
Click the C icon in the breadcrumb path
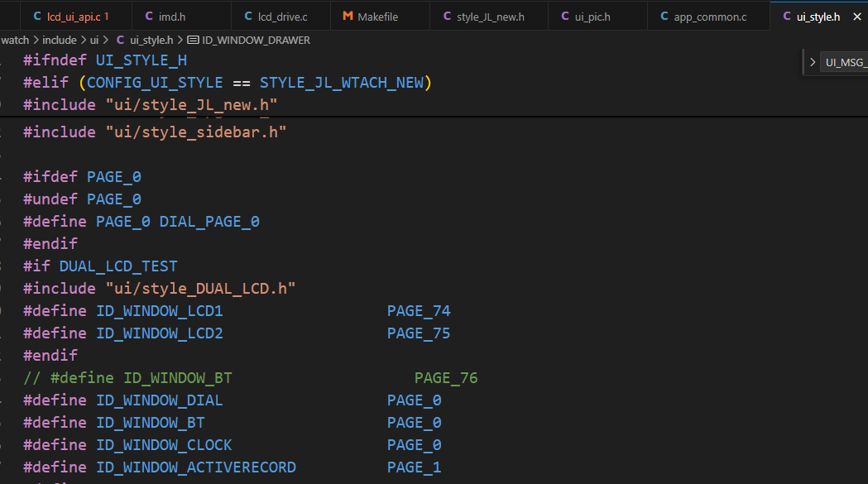[120, 40]
